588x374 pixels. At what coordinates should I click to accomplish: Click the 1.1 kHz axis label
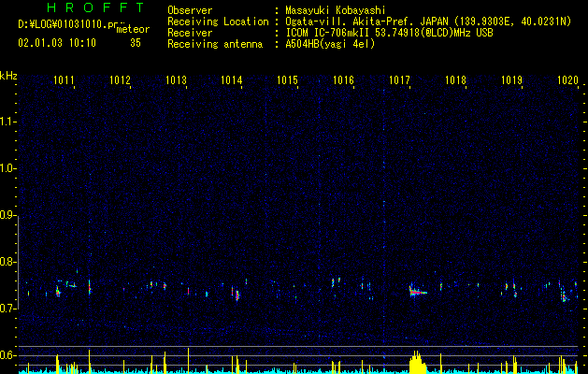pyautogui.click(x=7, y=122)
